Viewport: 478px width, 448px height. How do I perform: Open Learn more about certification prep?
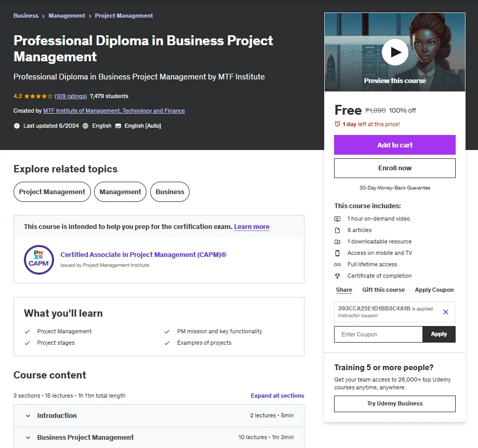[251, 226]
